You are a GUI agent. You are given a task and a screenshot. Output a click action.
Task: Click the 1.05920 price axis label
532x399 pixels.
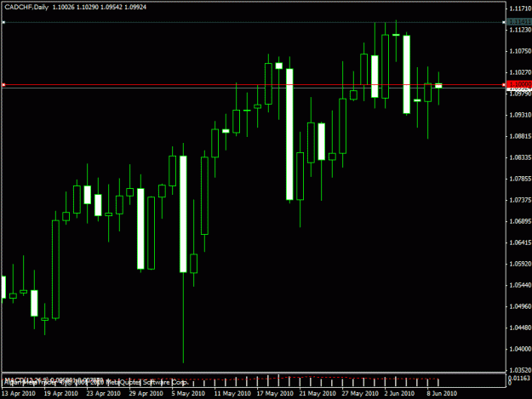pyautogui.click(x=520, y=264)
